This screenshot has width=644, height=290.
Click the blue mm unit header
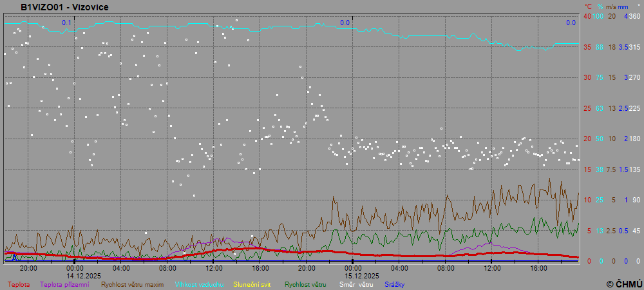(x=623, y=6)
